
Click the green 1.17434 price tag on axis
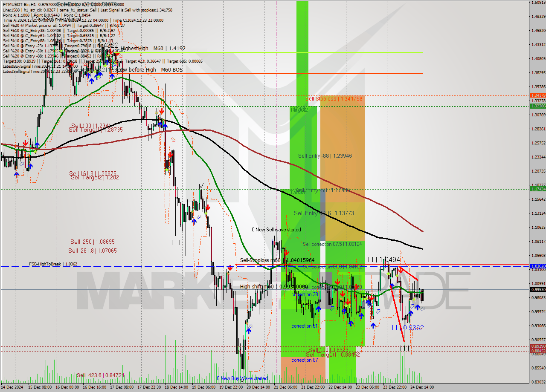coord(537,188)
